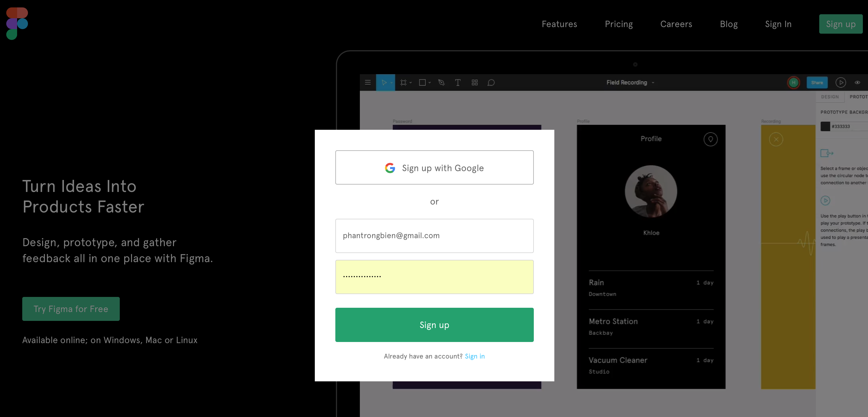Click the circular play icon in the prototype panel
This screenshot has height=417, width=868.
coord(825,201)
